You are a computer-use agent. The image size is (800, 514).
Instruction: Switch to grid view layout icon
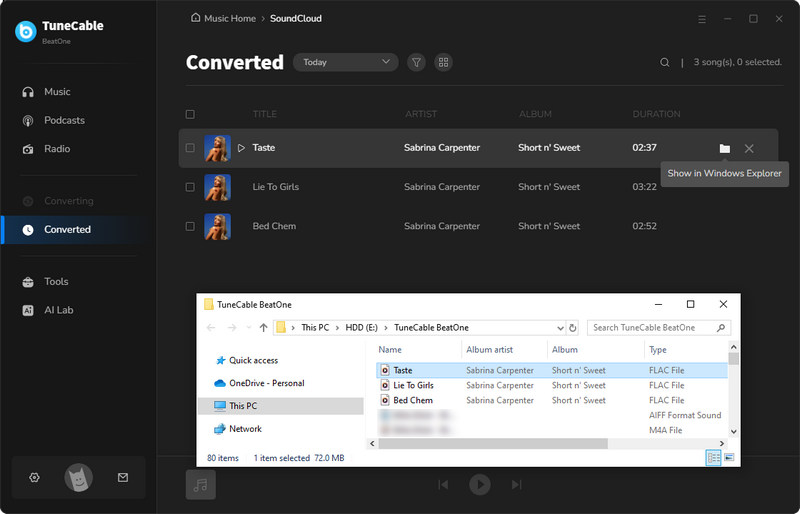443,62
